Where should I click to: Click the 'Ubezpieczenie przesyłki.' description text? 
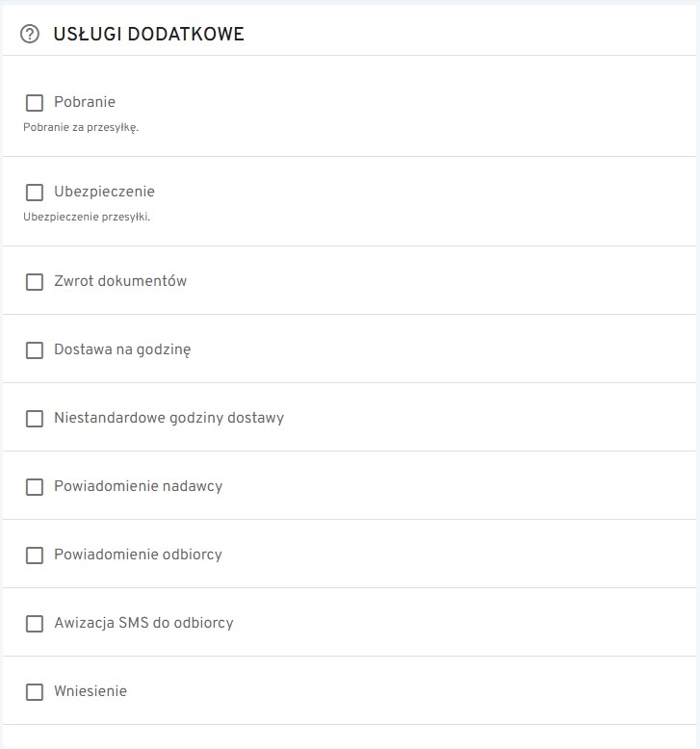[x=87, y=217]
